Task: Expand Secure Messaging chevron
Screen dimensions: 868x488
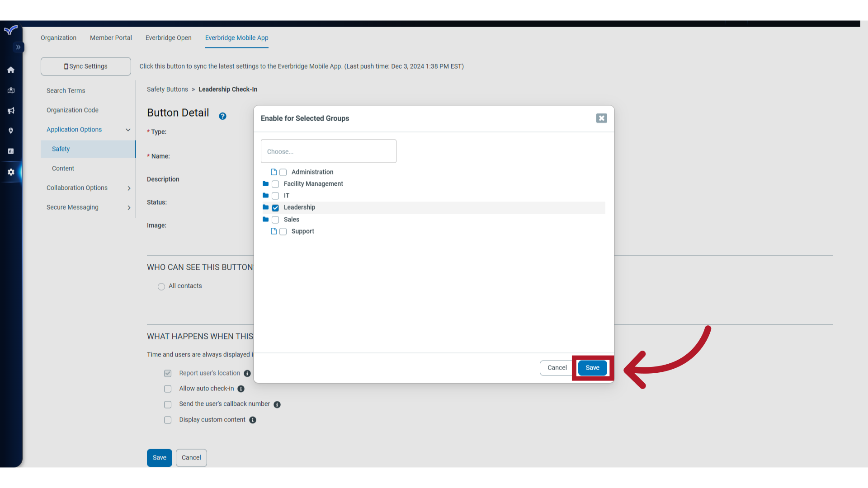Action: [129, 207]
